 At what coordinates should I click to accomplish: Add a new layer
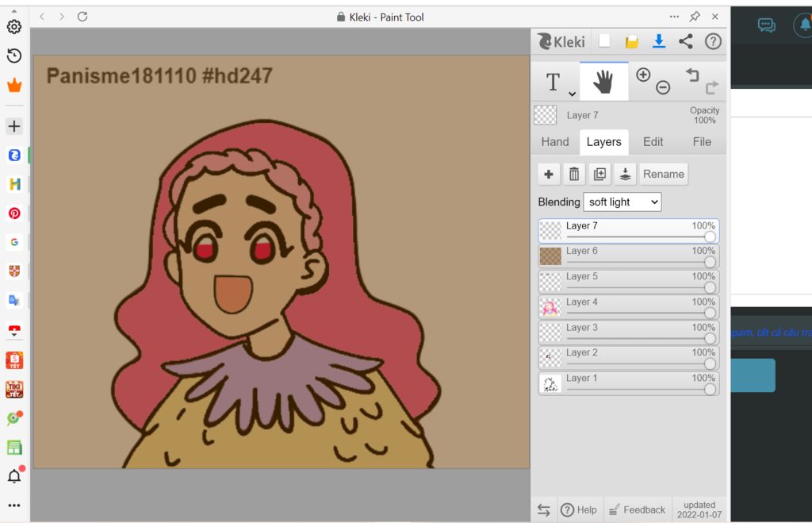(x=549, y=174)
